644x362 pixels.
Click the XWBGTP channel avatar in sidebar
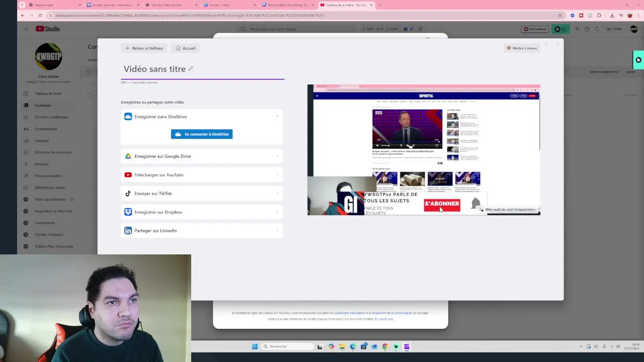tap(48, 56)
